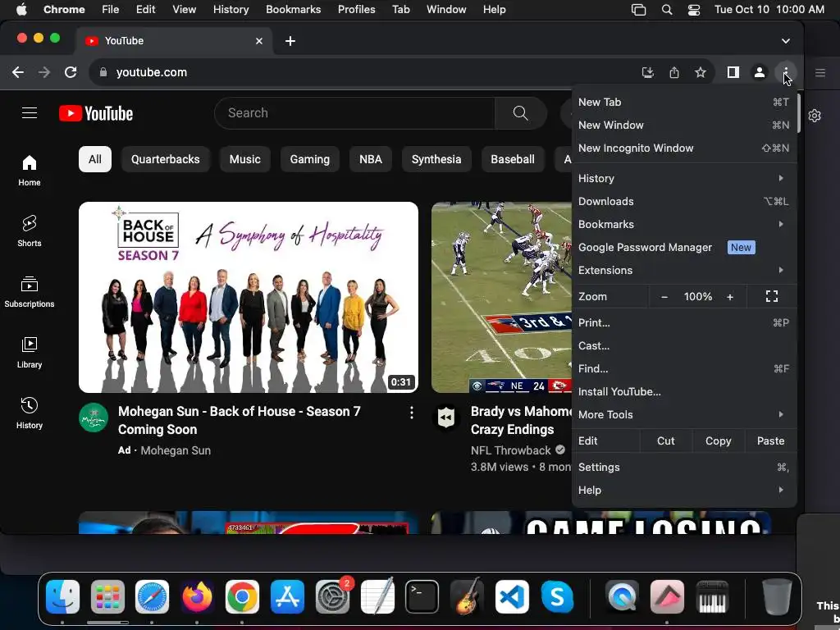Select New Window menu item
The image size is (840, 630).
point(684,125)
